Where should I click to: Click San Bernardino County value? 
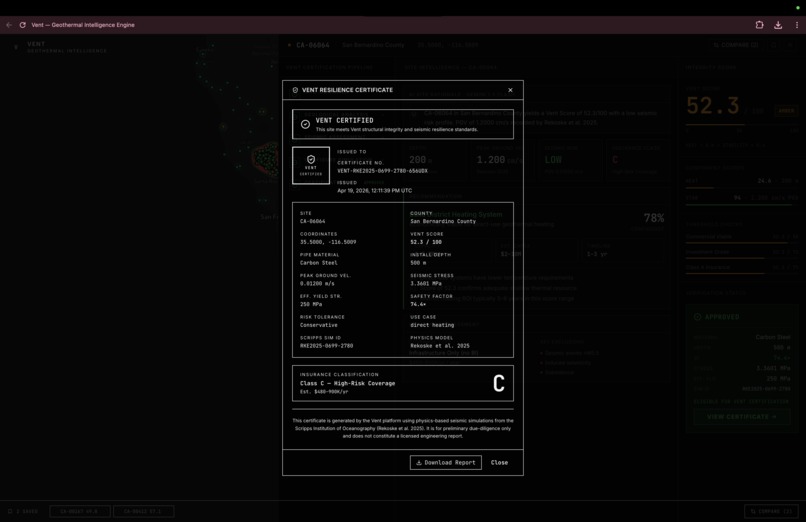click(443, 221)
